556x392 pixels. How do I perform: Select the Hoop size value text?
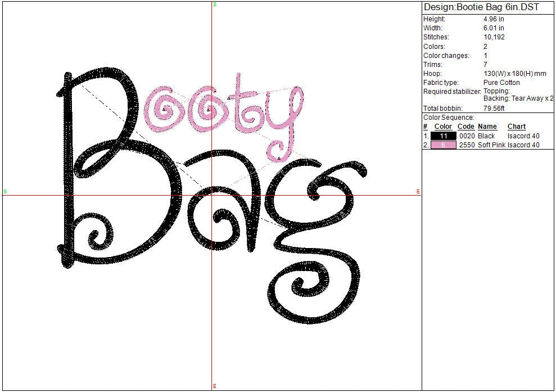point(514,74)
